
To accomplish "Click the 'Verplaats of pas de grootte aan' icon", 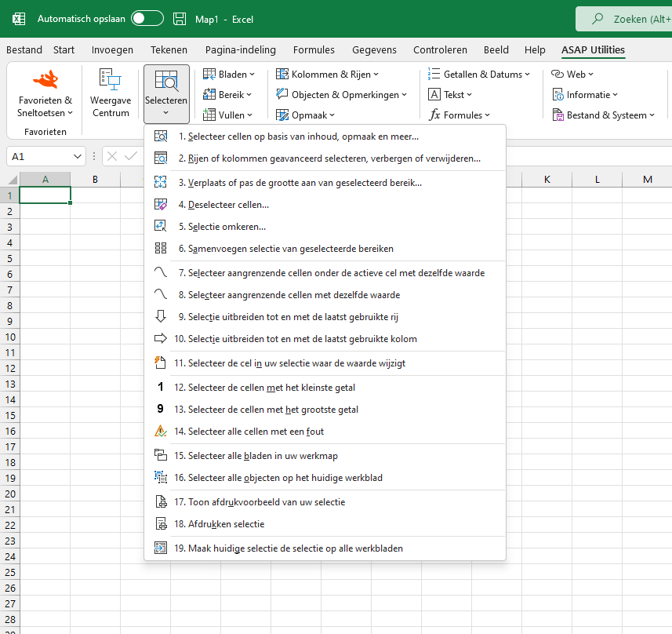I will [161, 182].
